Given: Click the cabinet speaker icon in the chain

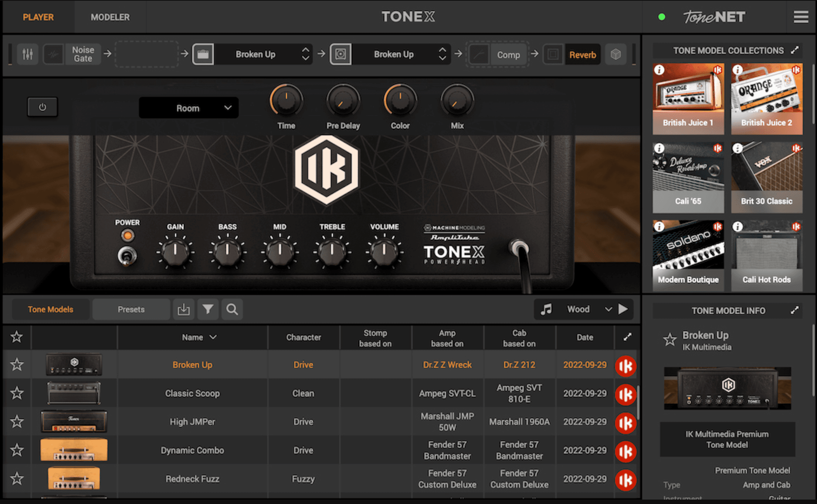Looking at the screenshot, I should coord(340,54).
